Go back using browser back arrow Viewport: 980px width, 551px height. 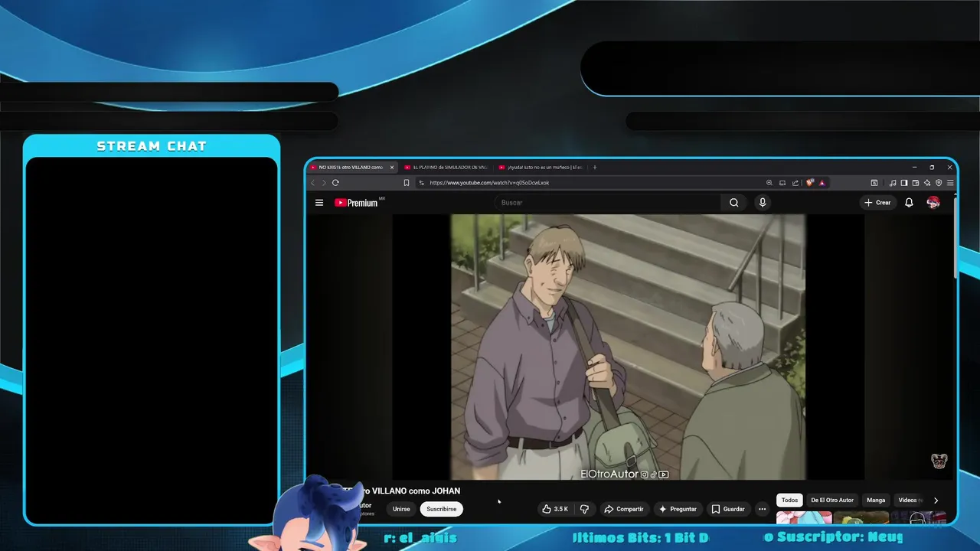pyautogui.click(x=312, y=183)
